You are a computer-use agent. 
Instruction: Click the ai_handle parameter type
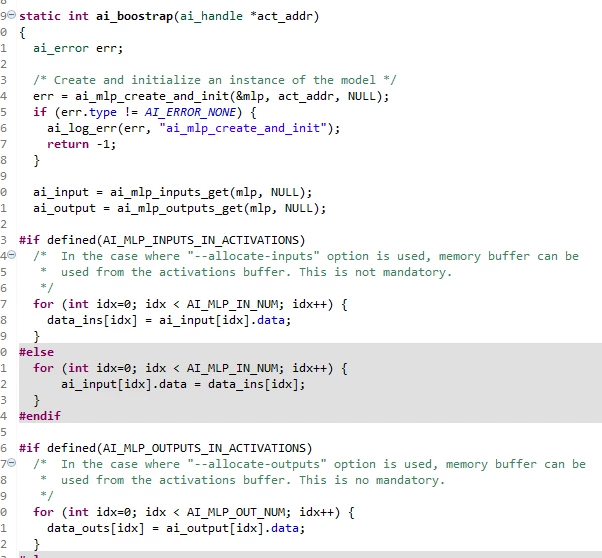[212, 17]
